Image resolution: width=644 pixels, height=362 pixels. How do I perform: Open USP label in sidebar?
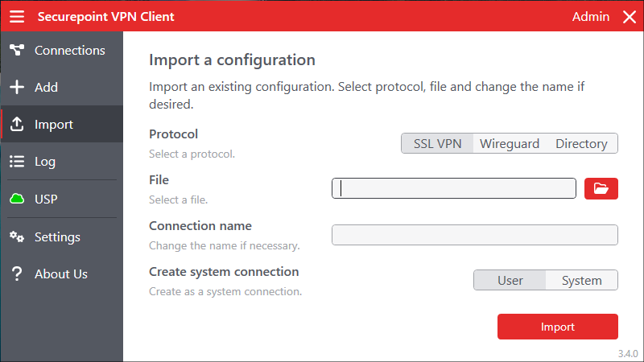46,199
